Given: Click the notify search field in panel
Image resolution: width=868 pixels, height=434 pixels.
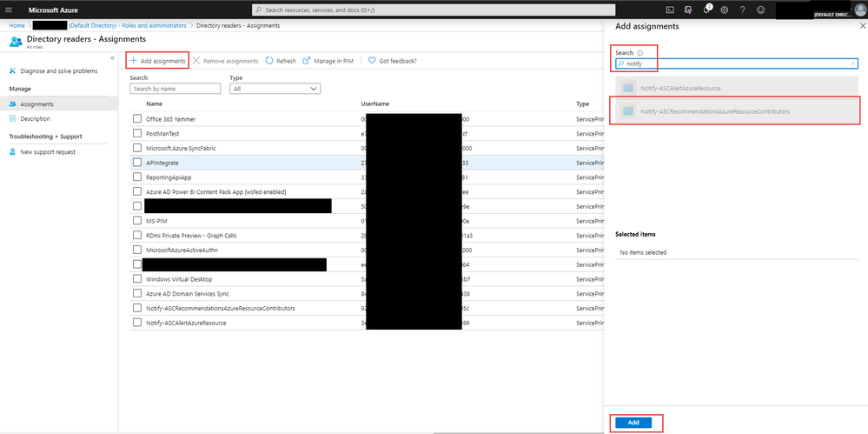Looking at the screenshot, I should click(x=737, y=63).
